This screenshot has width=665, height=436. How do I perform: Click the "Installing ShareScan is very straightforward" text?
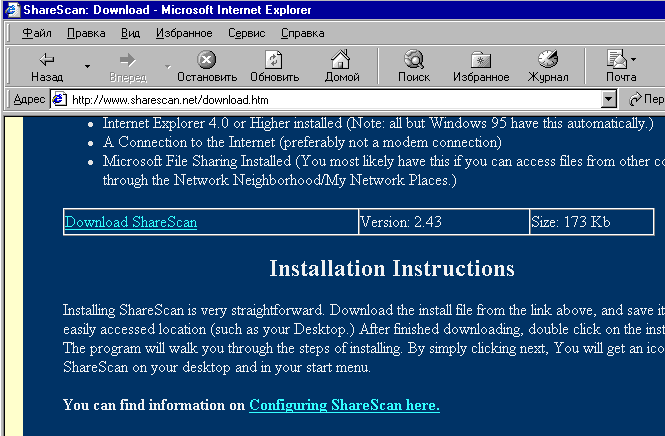[193, 310]
